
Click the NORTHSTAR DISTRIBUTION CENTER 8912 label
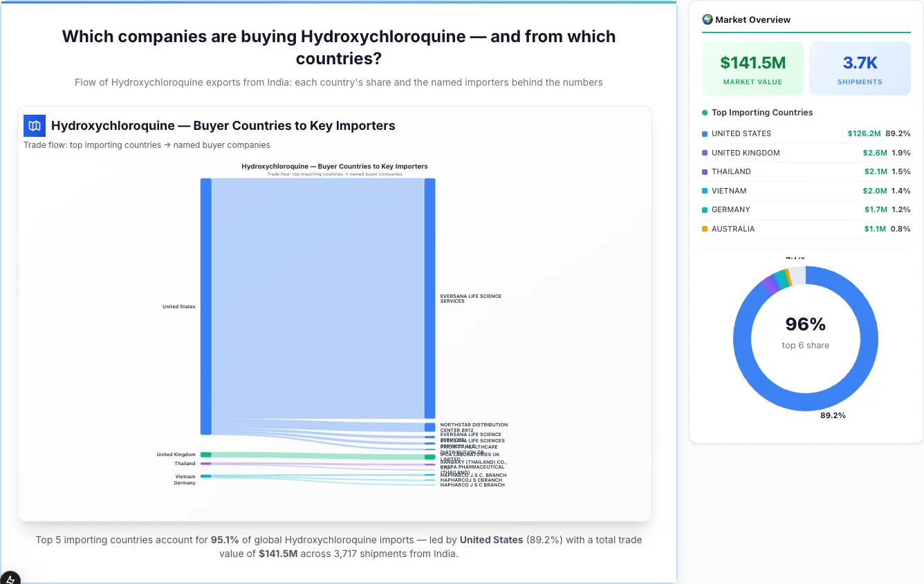(x=474, y=428)
